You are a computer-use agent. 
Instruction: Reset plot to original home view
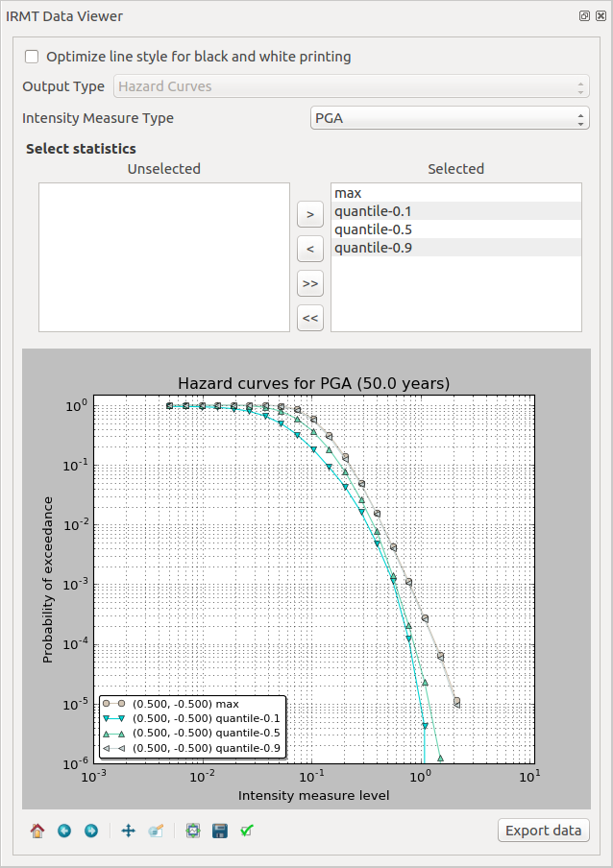(x=37, y=831)
